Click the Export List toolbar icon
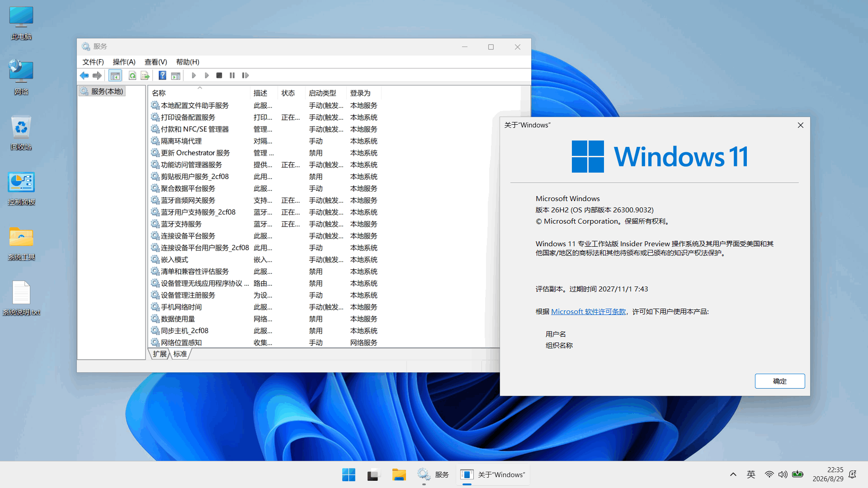The height and width of the screenshot is (488, 868). [145, 75]
